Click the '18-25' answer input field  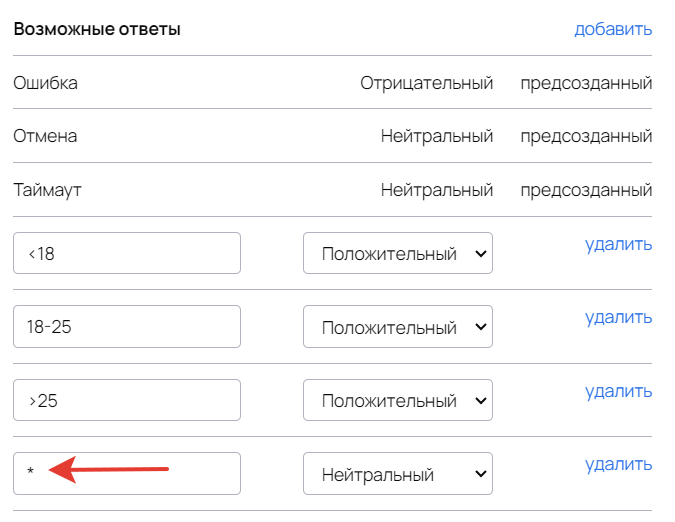[127, 327]
